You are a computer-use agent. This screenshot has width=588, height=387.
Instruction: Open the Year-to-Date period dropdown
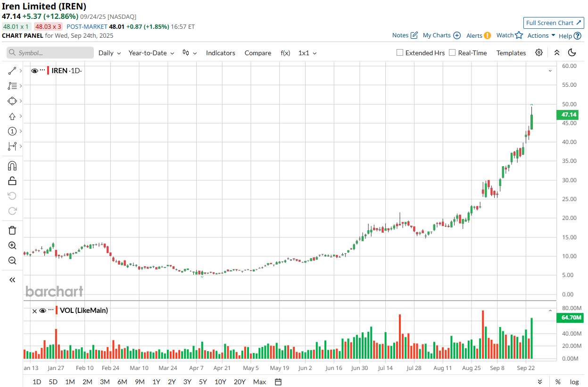pyautogui.click(x=151, y=53)
